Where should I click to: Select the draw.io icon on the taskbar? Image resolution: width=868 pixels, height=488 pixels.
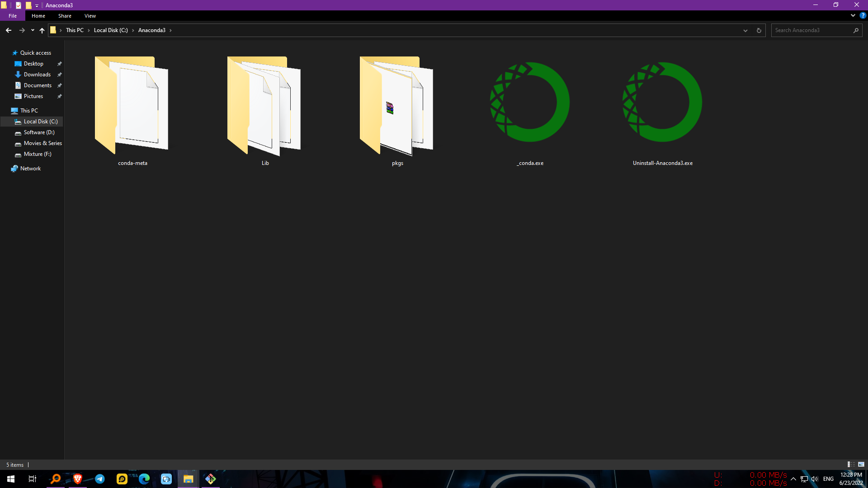coord(210,479)
